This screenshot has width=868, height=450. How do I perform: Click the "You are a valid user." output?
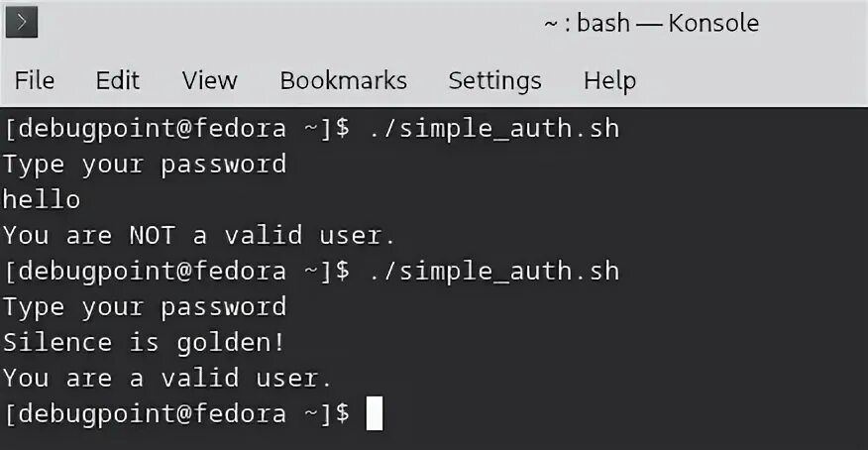click(167, 379)
